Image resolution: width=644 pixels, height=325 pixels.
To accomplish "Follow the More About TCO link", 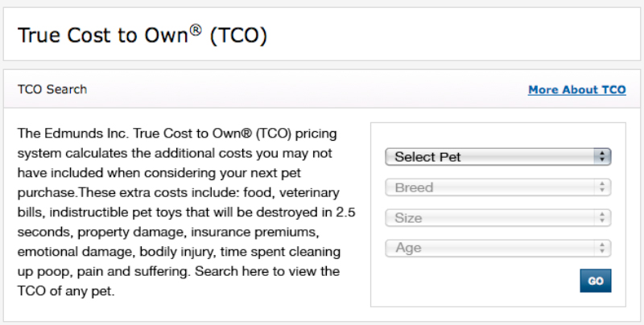I will coord(576,90).
